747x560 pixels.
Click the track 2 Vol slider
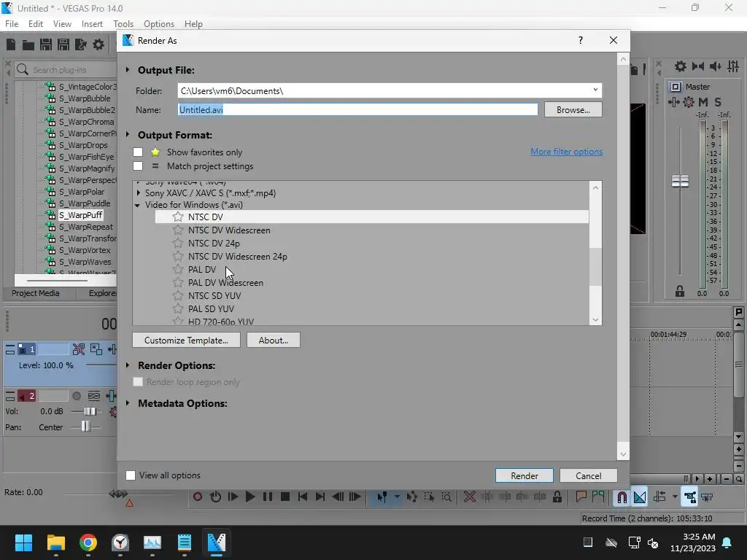pos(90,411)
